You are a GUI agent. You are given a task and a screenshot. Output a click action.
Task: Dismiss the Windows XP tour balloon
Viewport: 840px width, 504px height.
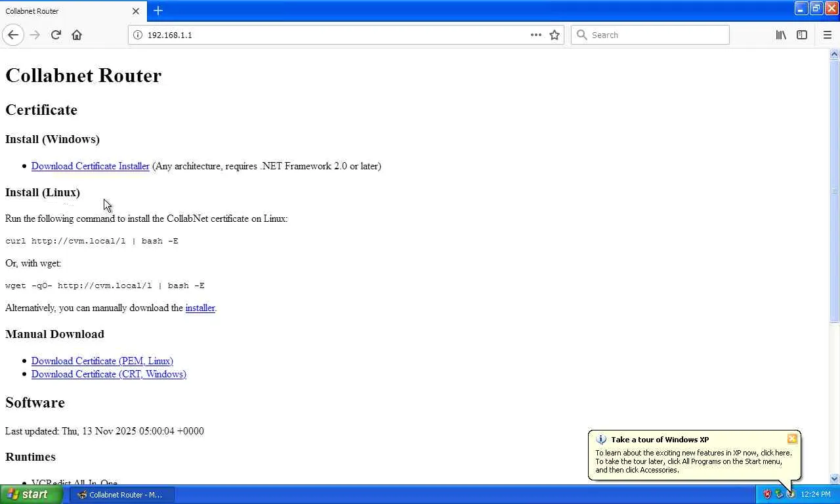point(792,438)
